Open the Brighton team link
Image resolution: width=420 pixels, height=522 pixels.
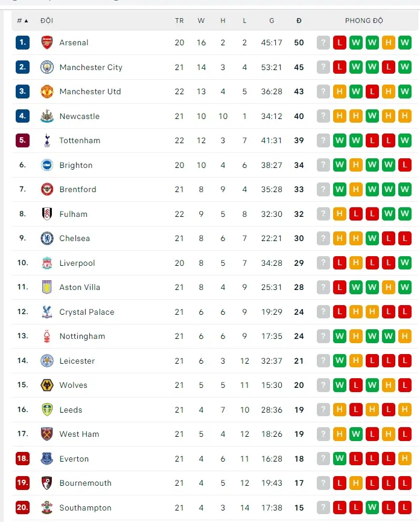76,165
